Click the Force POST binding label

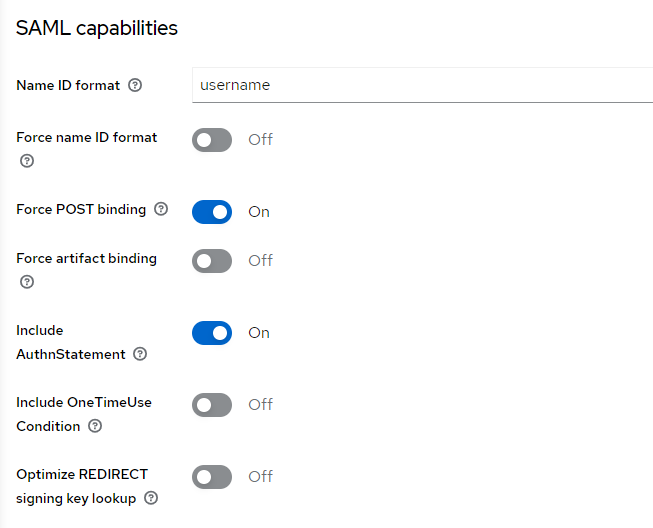click(x=81, y=210)
